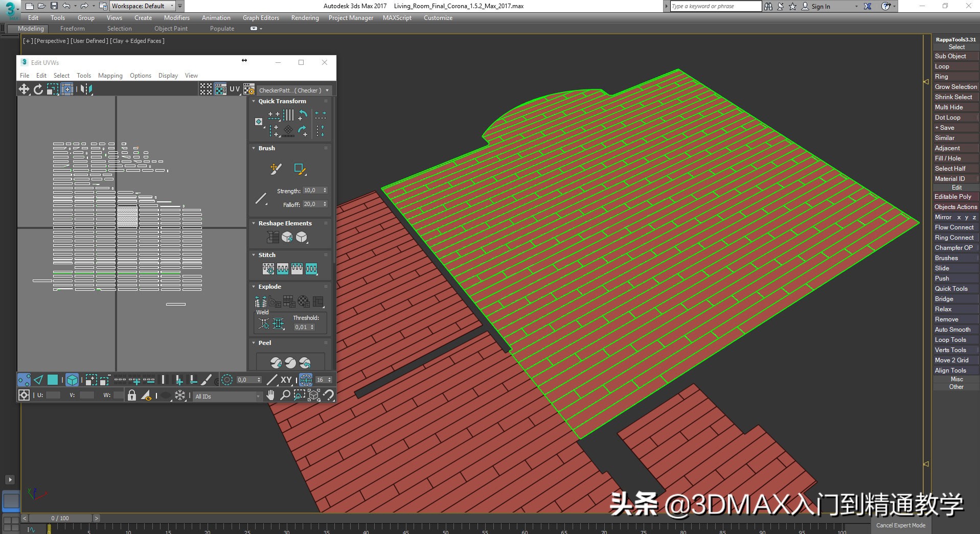Click the Zoom magnifier tool

(285, 395)
